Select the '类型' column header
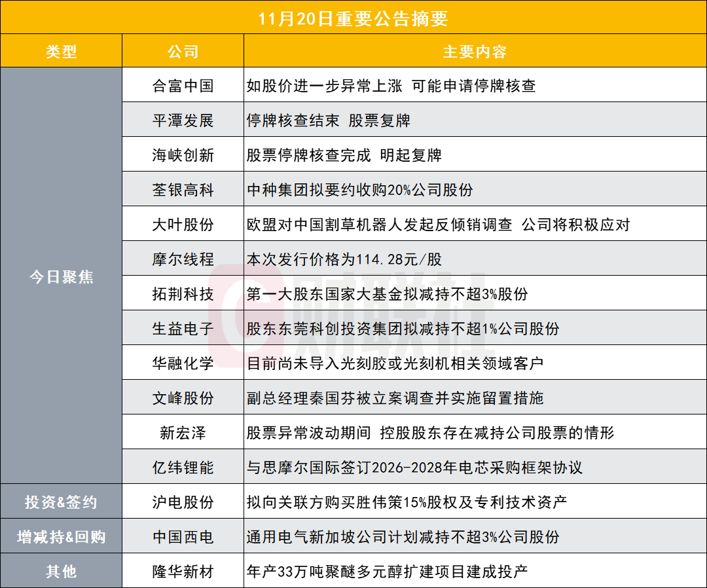 point(62,52)
